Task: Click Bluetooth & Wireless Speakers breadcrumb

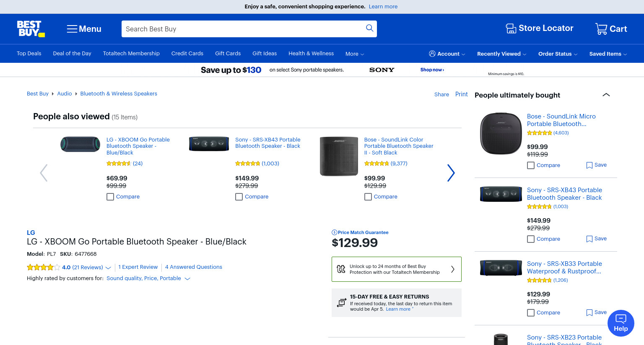Action: click(119, 94)
